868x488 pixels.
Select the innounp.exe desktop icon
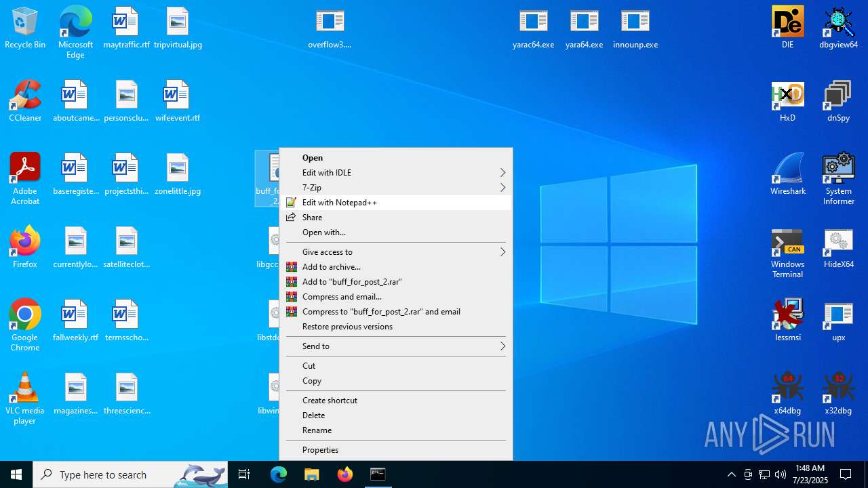click(x=635, y=28)
